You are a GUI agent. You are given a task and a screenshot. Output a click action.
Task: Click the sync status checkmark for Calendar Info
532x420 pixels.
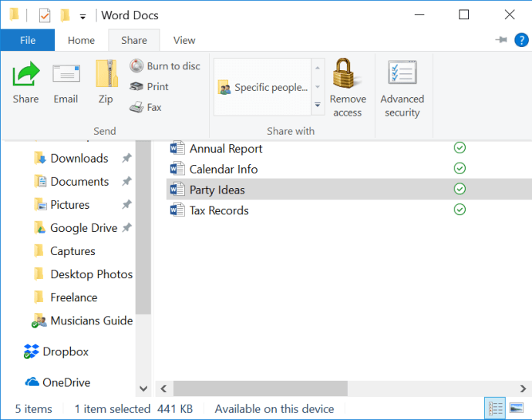click(460, 168)
